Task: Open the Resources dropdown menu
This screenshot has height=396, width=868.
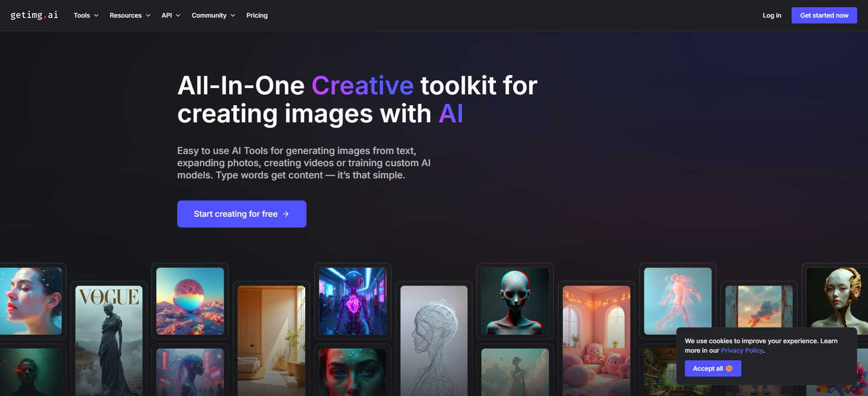Action: 130,16
